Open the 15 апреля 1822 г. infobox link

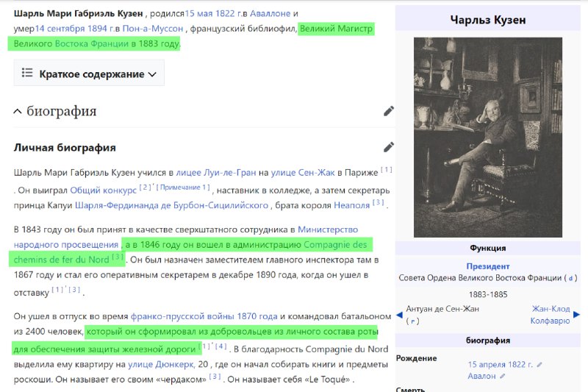(501, 365)
